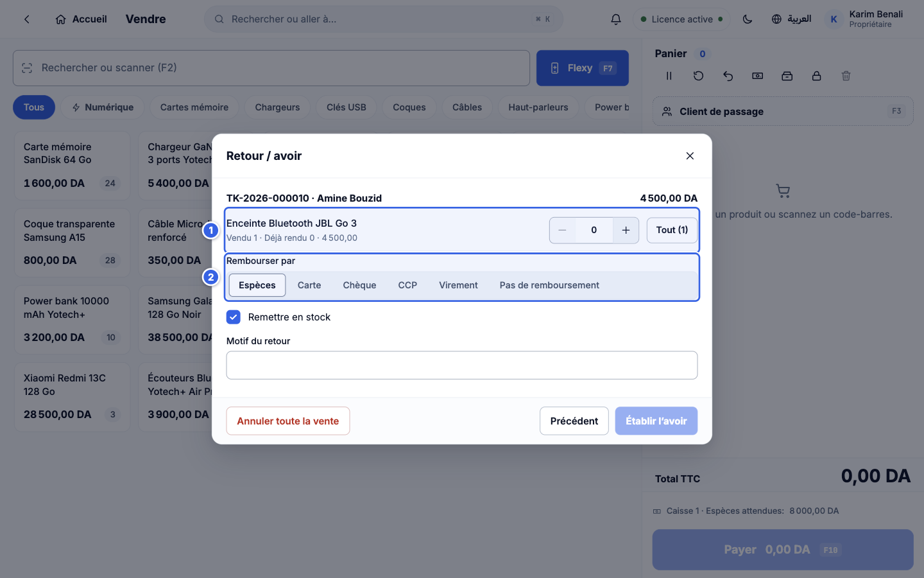The height and width of the screenshot is (578, 924).
Task: Click the Flexy F7 button
Action: tap(583, 68)
